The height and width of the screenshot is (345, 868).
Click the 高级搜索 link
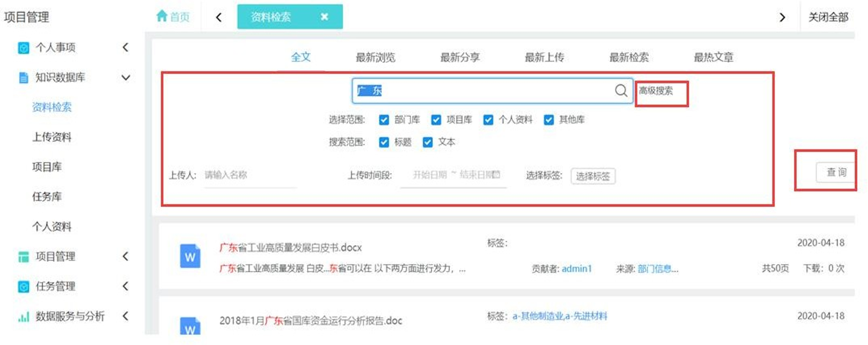point(656,91)
